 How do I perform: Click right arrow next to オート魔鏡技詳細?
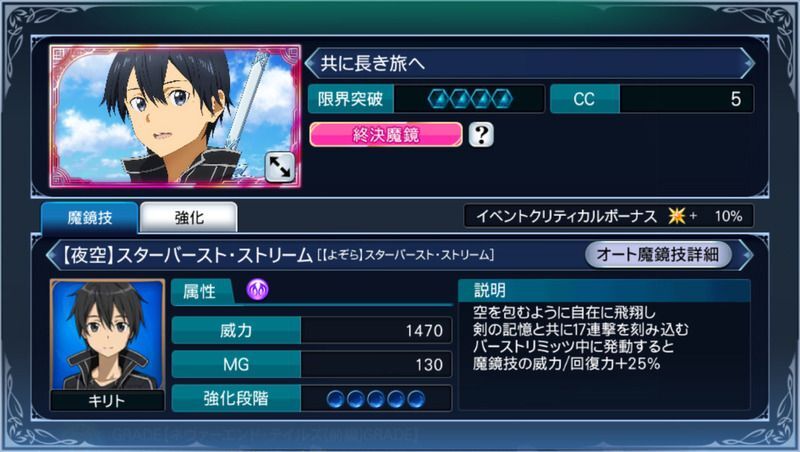coord(746,254)
